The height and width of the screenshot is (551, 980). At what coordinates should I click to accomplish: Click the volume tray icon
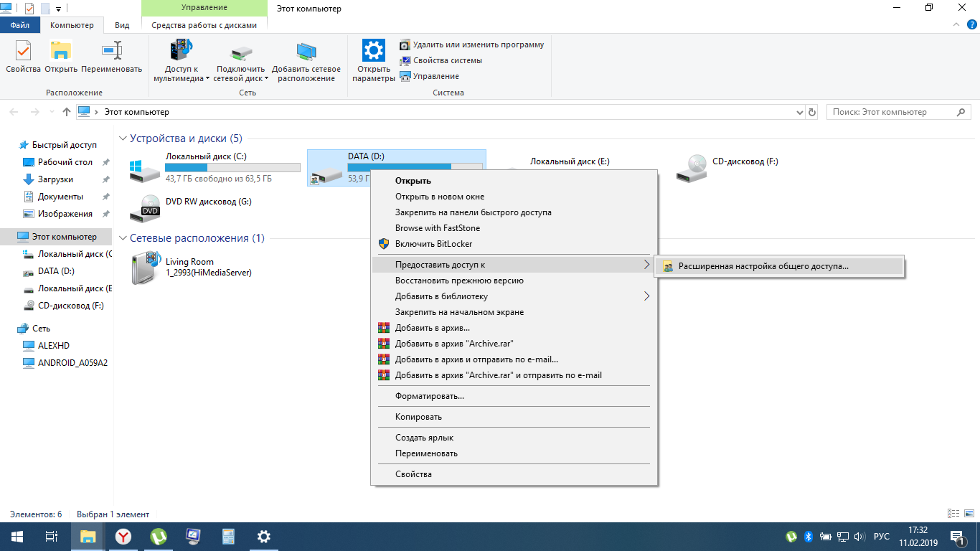tap(860, 537)
